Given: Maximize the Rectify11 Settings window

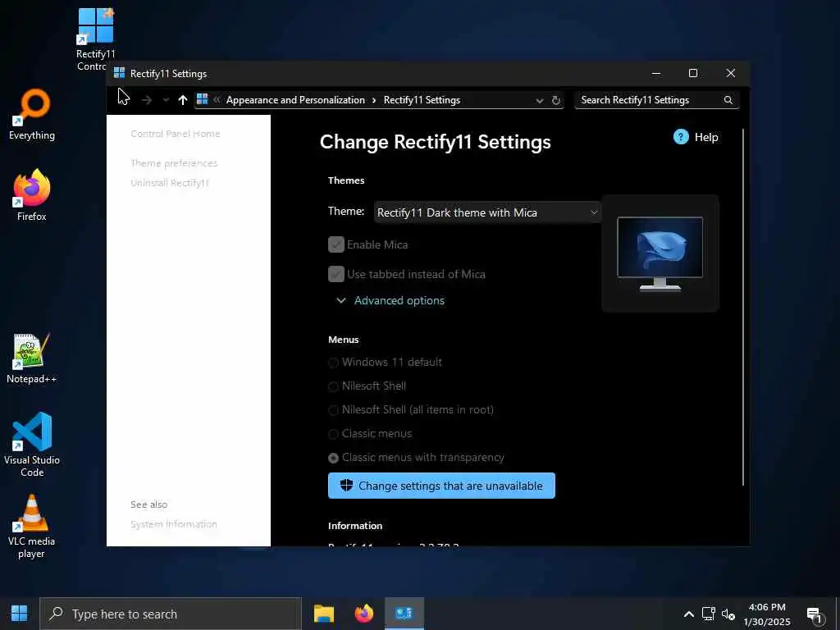Looking at the screenshot, I should point(692,73).
